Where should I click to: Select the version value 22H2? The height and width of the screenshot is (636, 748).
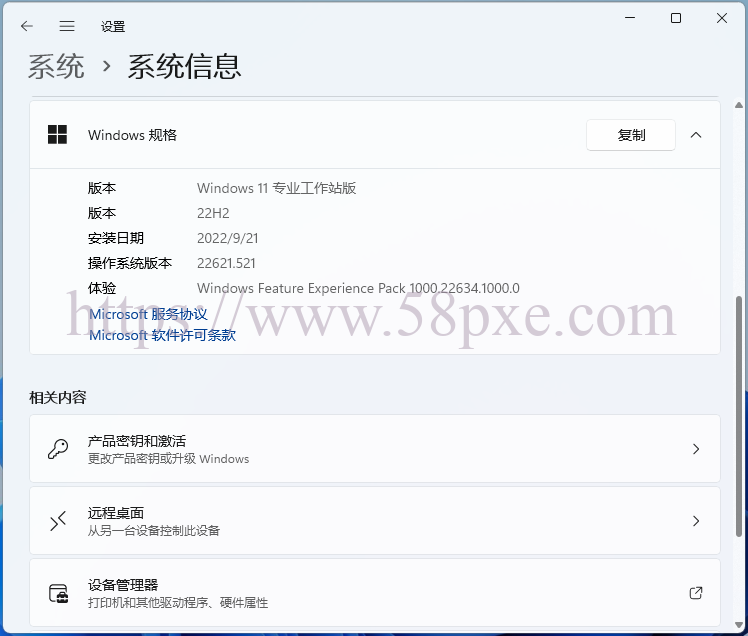point(213,213)
